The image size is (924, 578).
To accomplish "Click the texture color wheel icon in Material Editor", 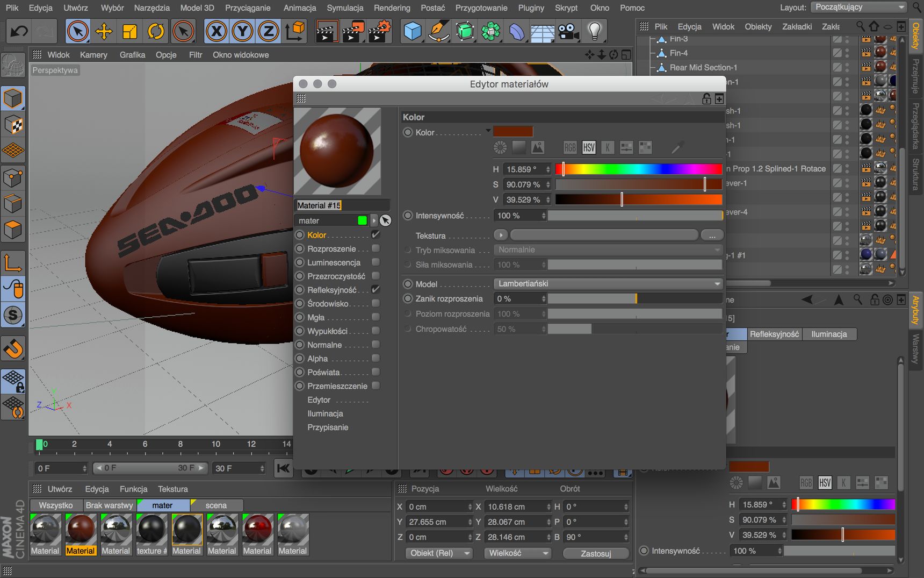I will point(500,147).
